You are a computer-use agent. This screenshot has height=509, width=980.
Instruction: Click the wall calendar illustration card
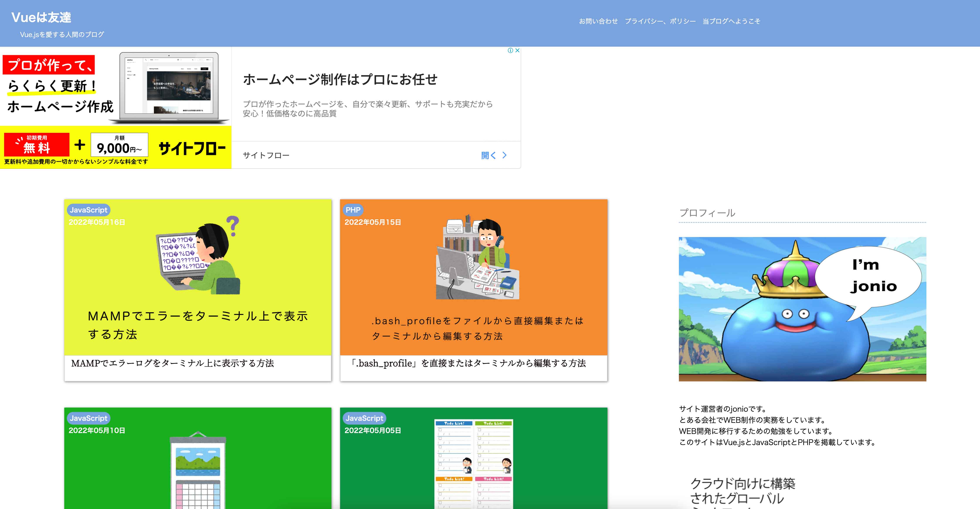197,470
